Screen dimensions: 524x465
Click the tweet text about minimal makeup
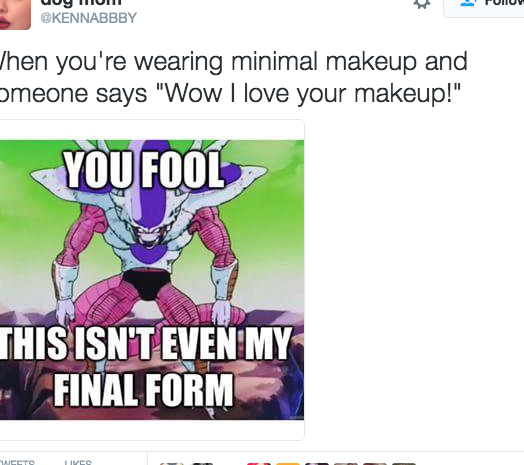[x=233, y=78]
